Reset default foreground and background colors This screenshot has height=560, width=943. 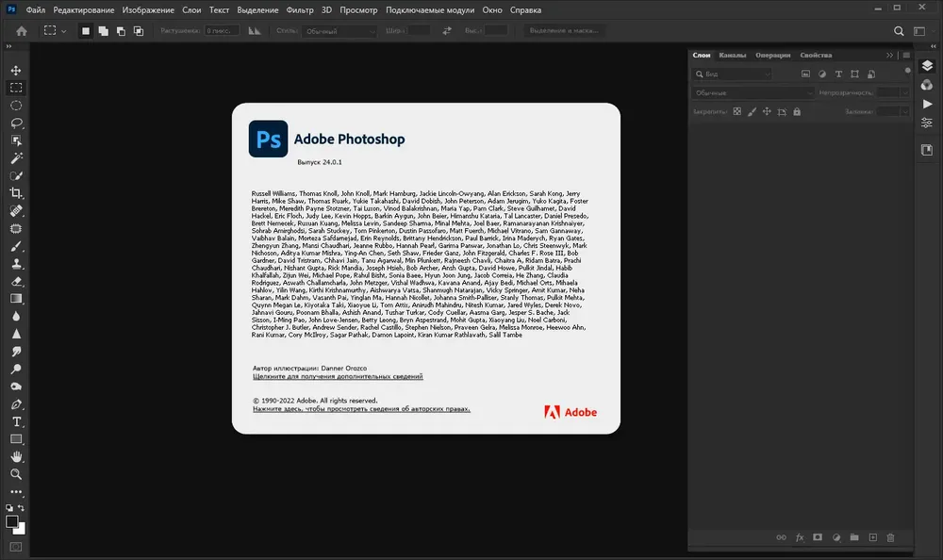(x=9, y=508)
